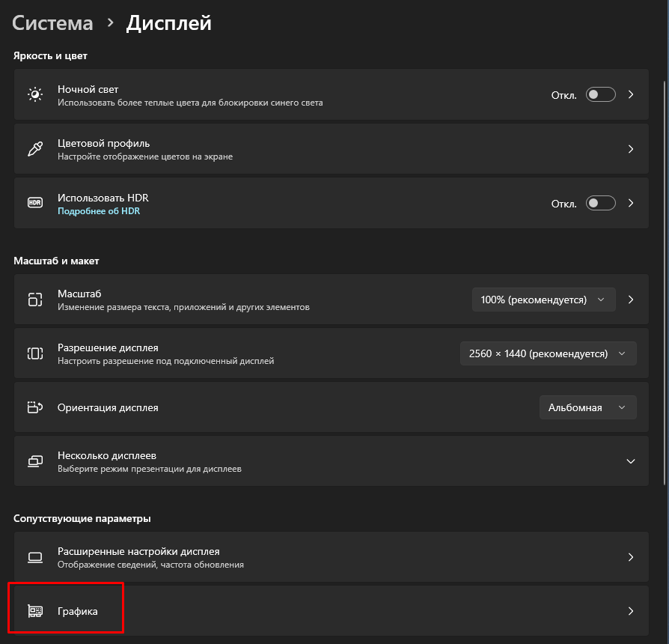Open the Scale 100% dropdown
Image resolution: width=669 pixels, height=644 pixels.
543,300
